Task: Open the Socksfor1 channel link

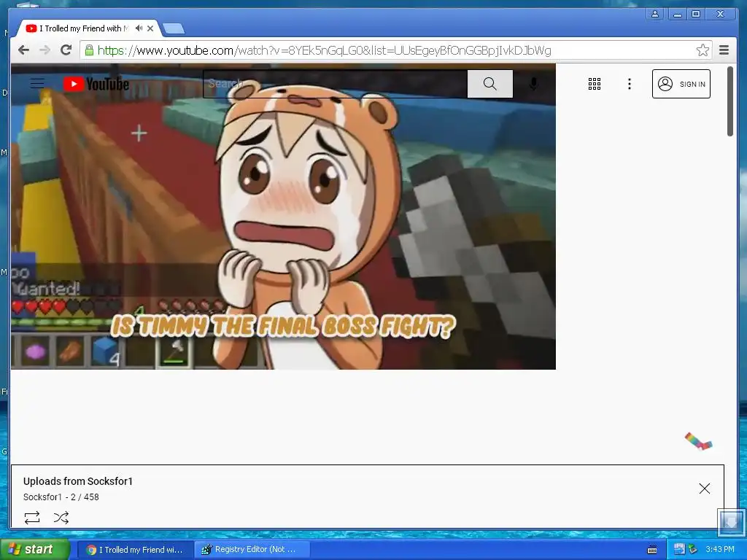Action: 42,497
